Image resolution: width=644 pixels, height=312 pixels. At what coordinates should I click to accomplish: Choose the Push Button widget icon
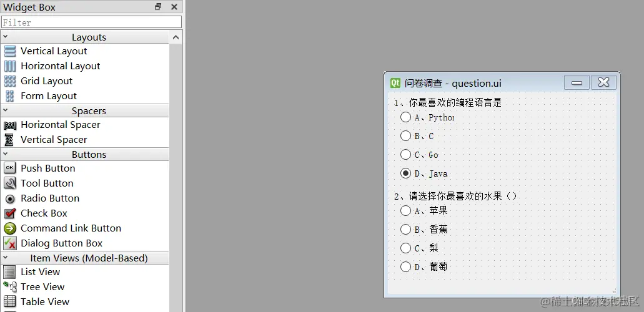[10, 168]
